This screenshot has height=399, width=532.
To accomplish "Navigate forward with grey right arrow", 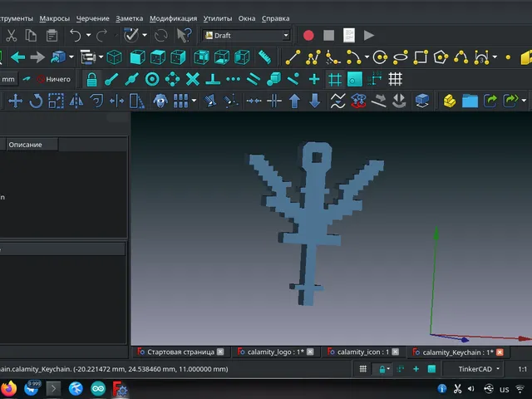I will point(37,57).
